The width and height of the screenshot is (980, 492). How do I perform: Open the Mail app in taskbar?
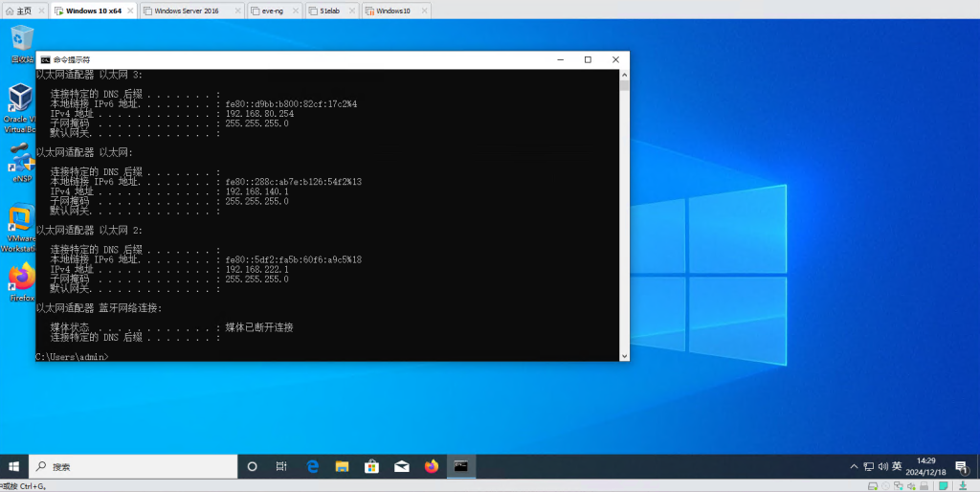[x=401, y=466]
